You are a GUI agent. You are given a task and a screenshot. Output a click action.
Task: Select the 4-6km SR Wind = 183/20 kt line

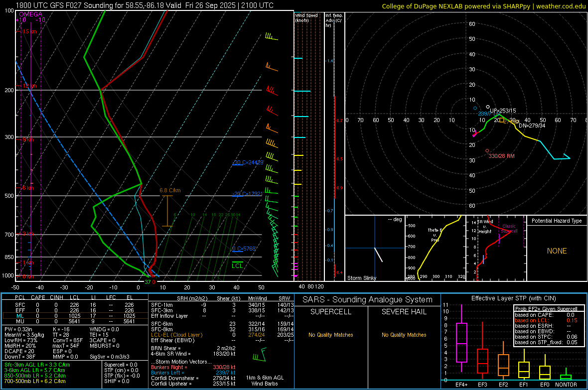click(x=193, y=354)
